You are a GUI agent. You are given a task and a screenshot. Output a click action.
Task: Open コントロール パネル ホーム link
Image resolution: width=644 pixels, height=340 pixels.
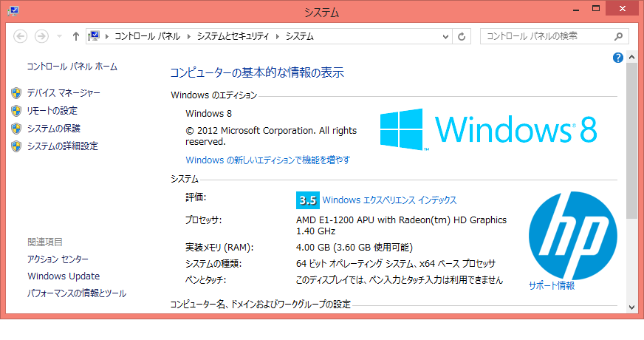pos(72,67)
